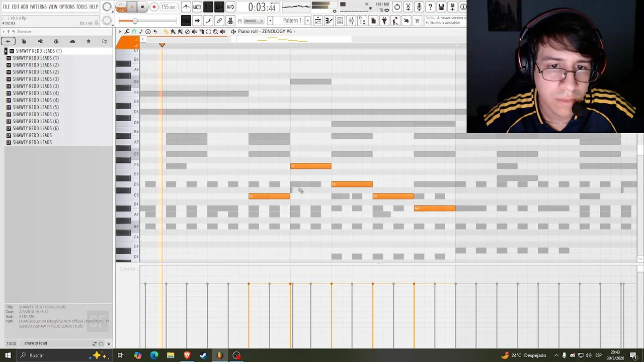
Task: Toggle the loop recording icon
Action: click(230, 7)
